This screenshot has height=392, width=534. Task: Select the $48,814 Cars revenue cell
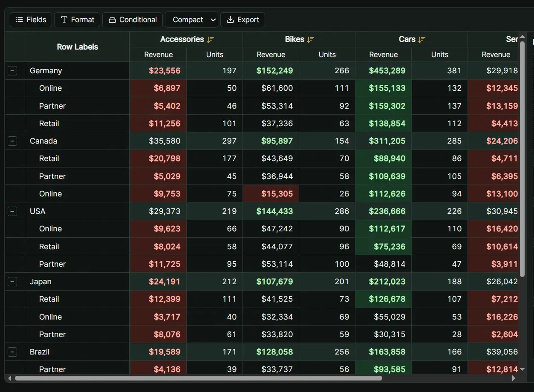383,264
